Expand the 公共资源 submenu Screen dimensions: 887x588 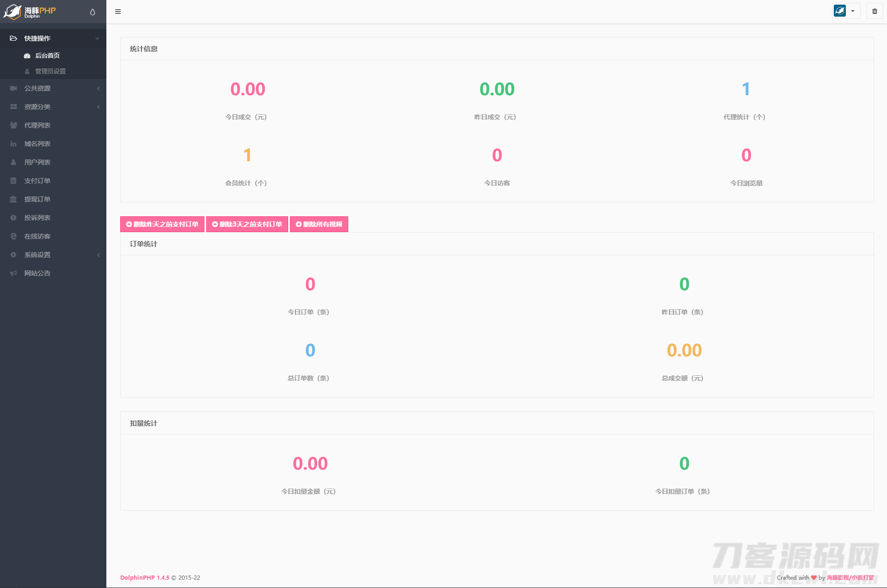[x=98, y=88]
